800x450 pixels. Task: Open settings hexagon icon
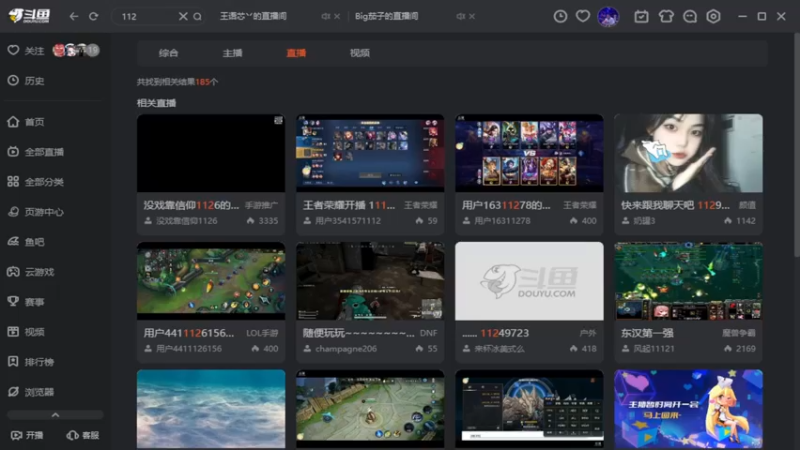coord(713,16)
